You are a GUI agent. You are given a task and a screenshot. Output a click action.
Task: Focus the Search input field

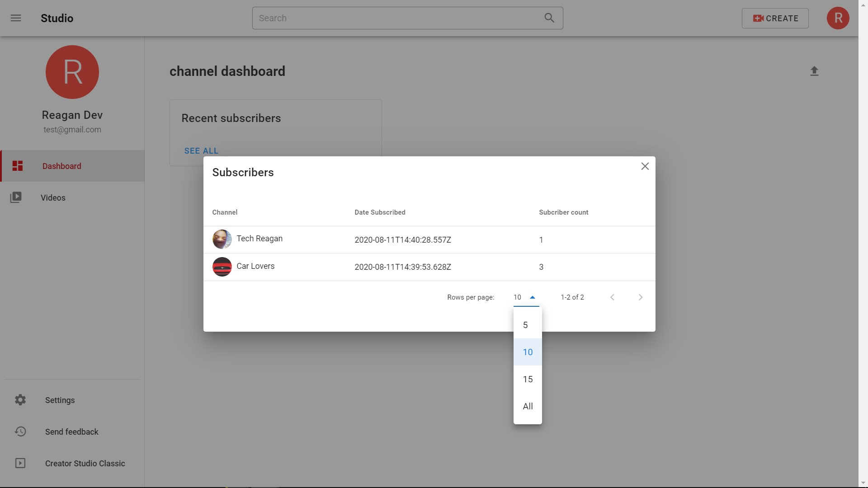coord(398,18)
